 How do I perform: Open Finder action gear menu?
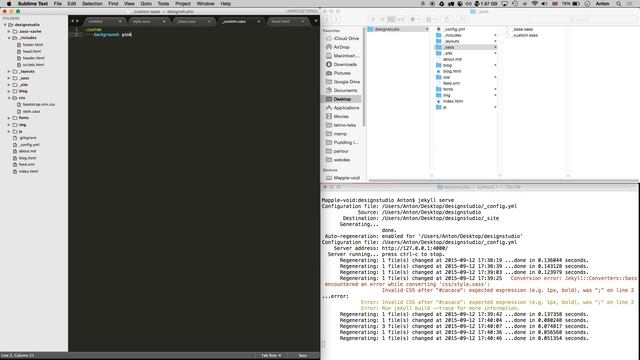click(x=415, y=20)
